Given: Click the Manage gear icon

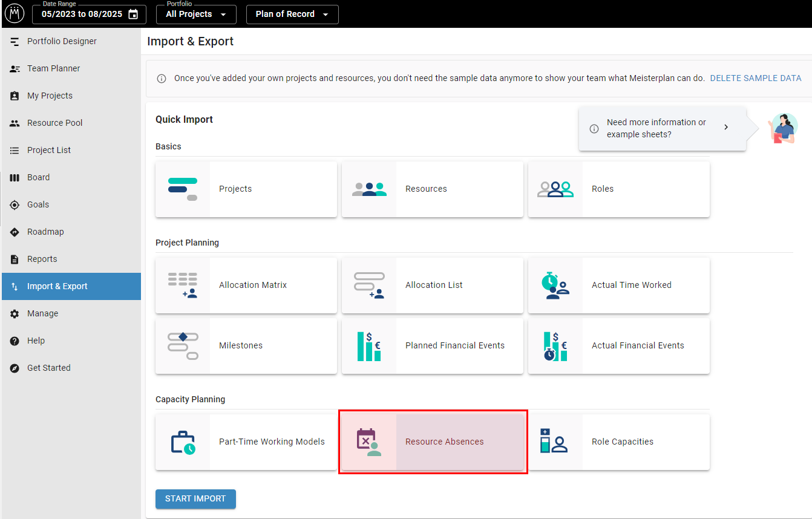Looking at the screenshot, I should click(15, 314).
